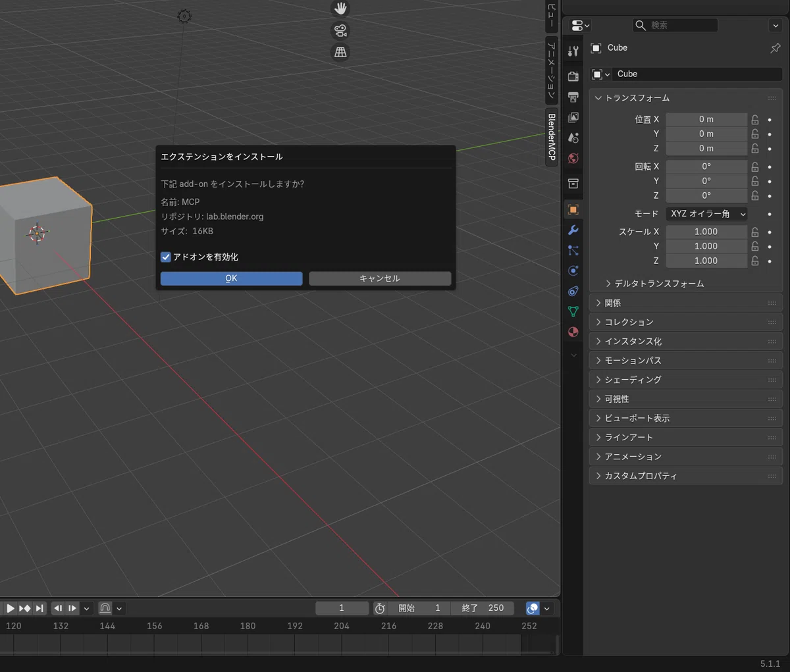
Task: Animate position Y keyframe dot
Action: 770,134
